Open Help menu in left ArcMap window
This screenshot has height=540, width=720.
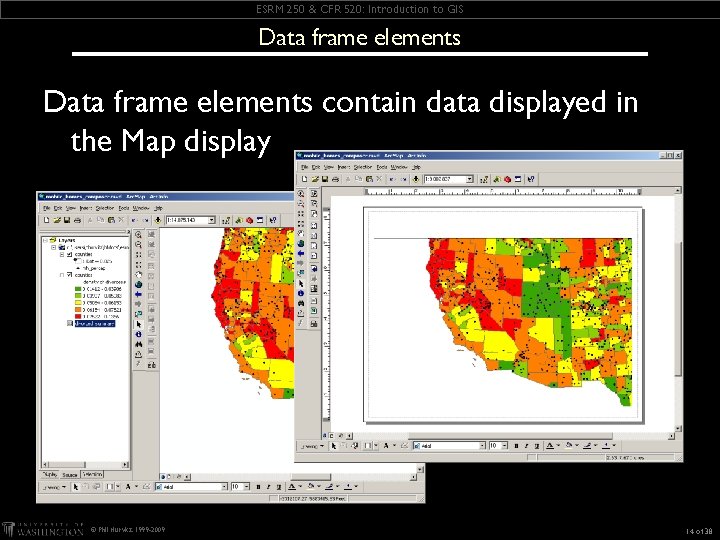click(159, 208)
